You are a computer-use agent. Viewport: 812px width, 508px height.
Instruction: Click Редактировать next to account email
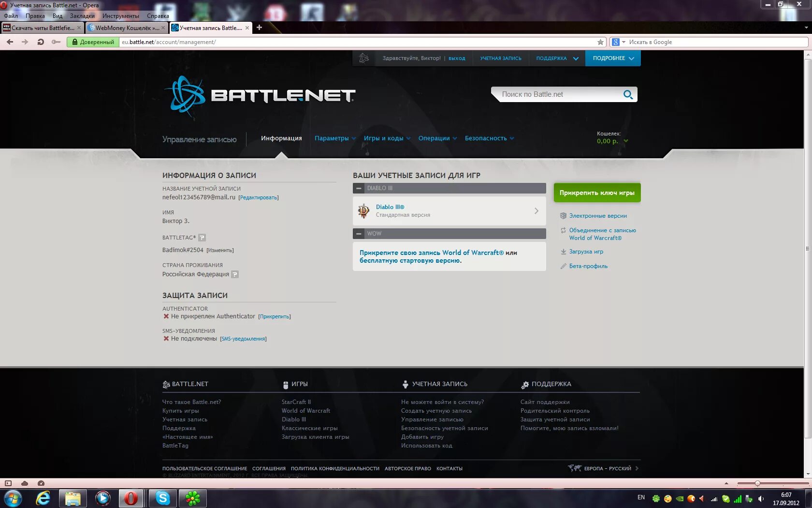pos(259,197)
